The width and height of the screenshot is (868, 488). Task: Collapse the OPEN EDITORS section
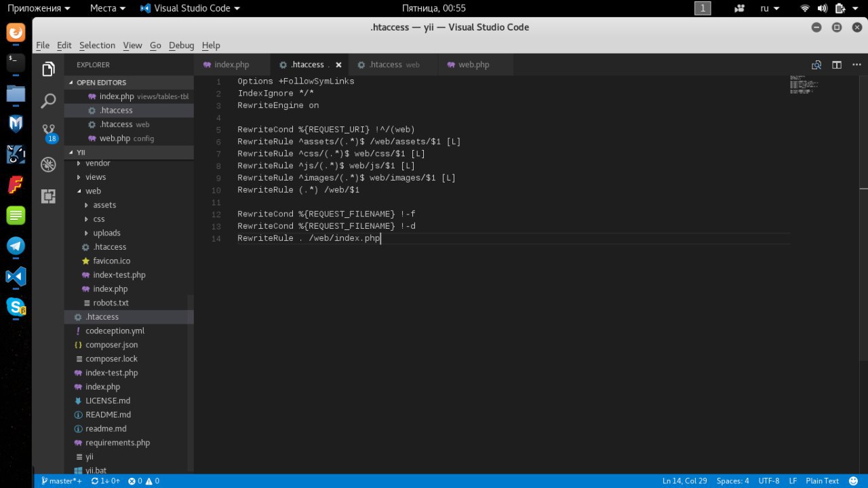pos(129,82)
